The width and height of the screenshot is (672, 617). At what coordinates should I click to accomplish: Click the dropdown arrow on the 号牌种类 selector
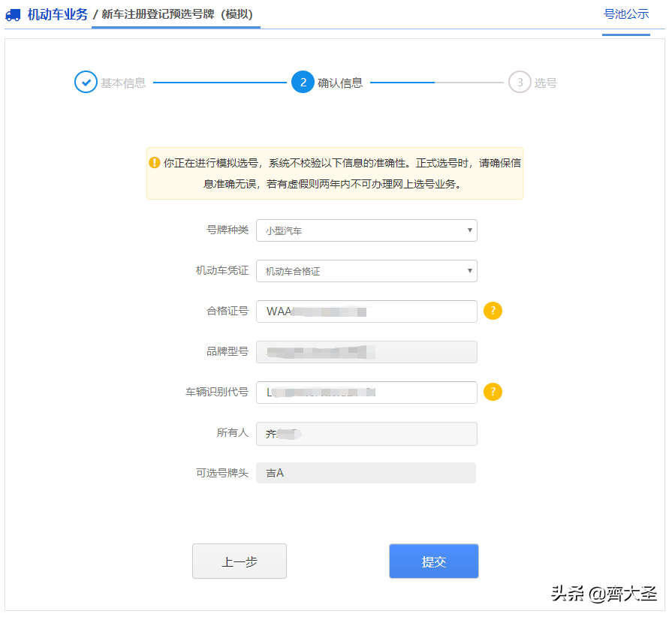click(x=470, y=230)
